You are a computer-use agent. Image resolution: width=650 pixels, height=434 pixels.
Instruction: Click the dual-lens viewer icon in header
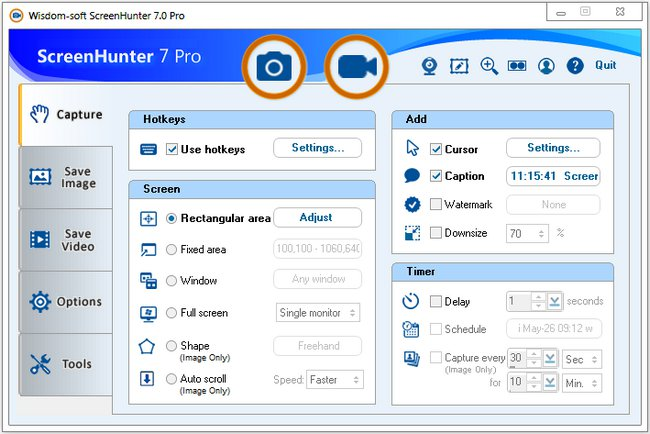click(x=517, y=65)
